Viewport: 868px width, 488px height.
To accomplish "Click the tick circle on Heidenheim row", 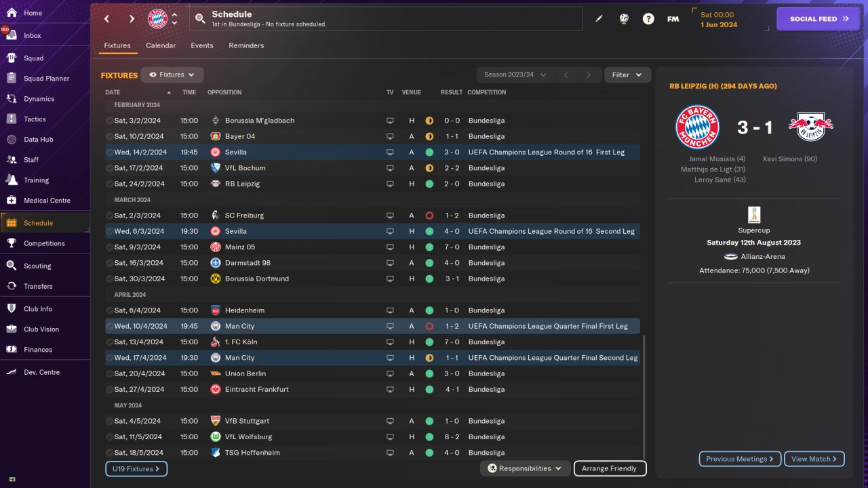I will pos(109,310).
